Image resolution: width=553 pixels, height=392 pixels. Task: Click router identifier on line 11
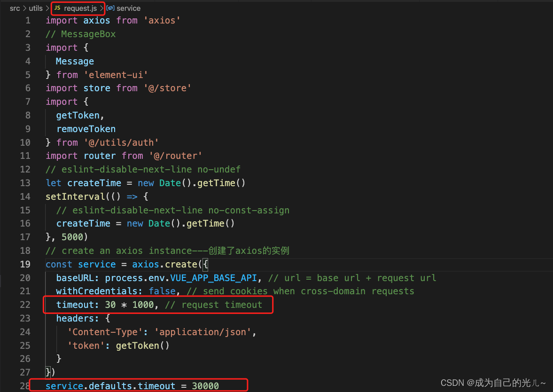pyautogui.click(x=100, y=156)
